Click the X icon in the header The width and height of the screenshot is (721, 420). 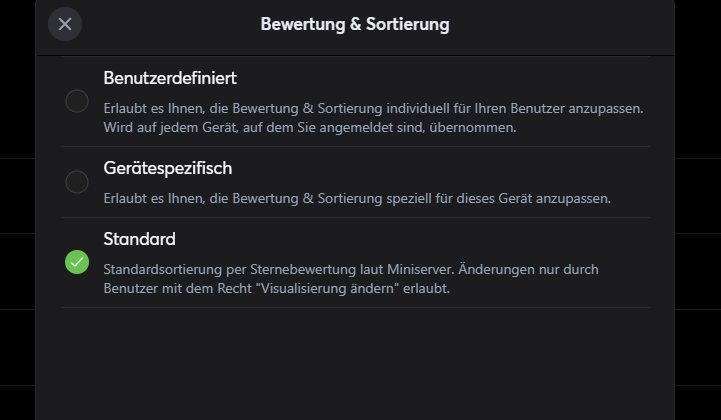[65, 24]
